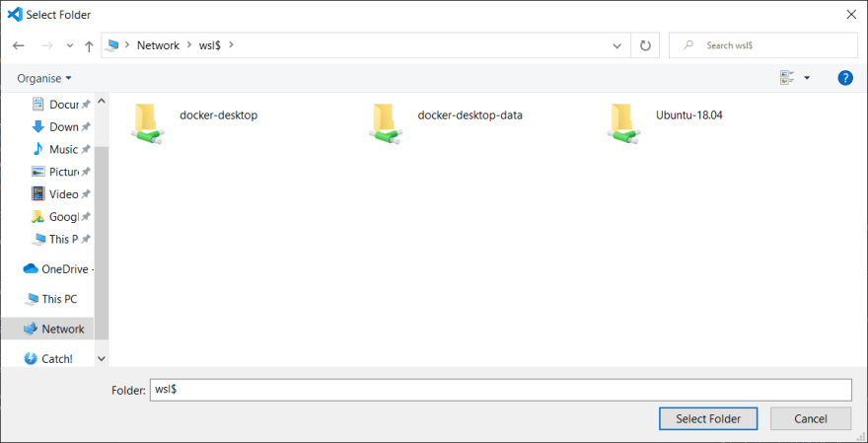This screenshot has width=868, height=443.
Task: Click the Downloads arrow icon in sidebar
Action: (x=37, y=127)
